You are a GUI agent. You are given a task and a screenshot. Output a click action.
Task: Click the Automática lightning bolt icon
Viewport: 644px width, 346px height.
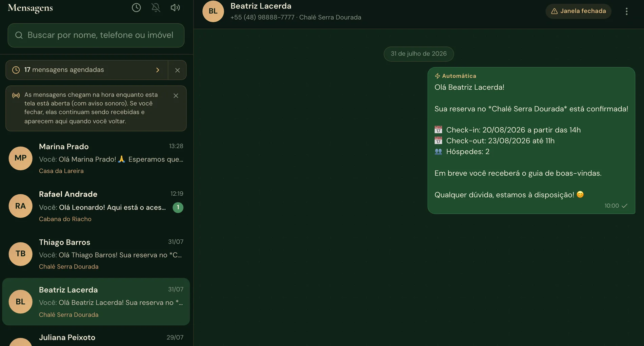[x=437, y=76]
